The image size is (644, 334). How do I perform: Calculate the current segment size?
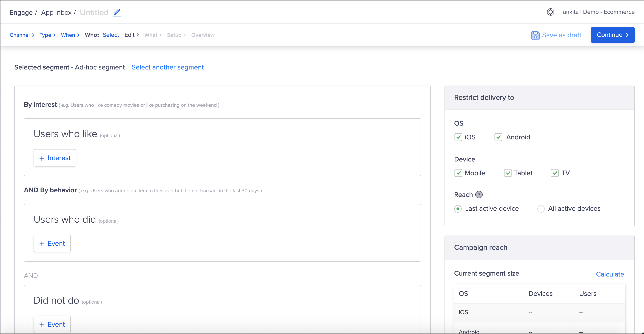pos(610,274)
